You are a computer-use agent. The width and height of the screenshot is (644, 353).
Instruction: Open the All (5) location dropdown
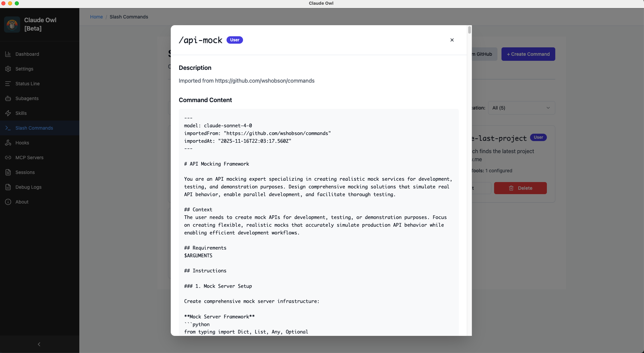coord(521,108)
